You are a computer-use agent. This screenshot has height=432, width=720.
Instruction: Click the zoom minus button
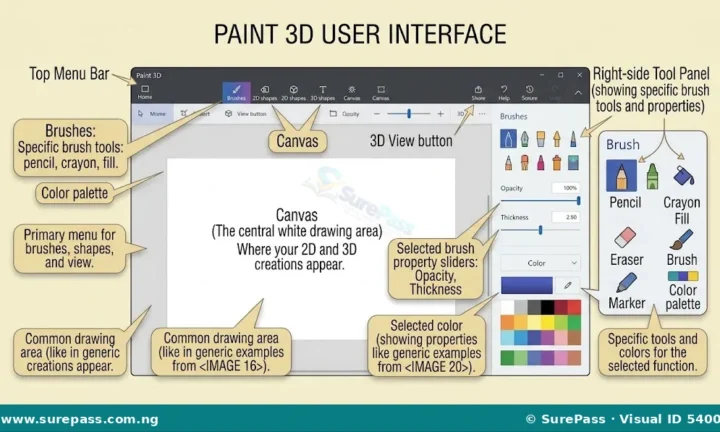point(377,114)
